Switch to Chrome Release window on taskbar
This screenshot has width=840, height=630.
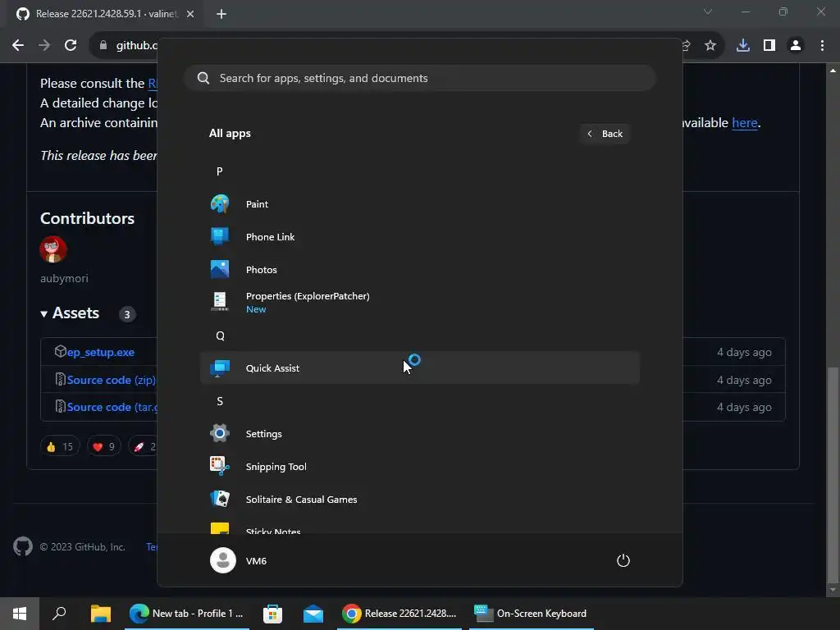[x=399, y=614]
